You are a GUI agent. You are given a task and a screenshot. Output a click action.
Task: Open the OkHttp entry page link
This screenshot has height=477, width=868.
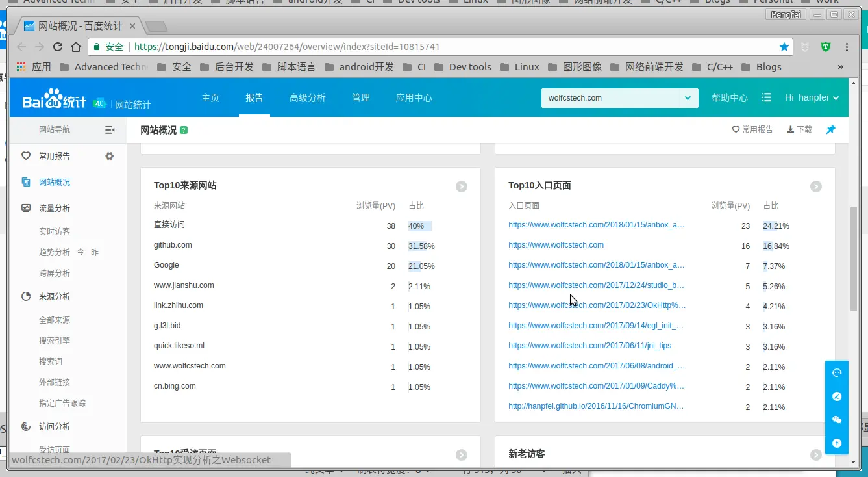click(x=597, y=305)
